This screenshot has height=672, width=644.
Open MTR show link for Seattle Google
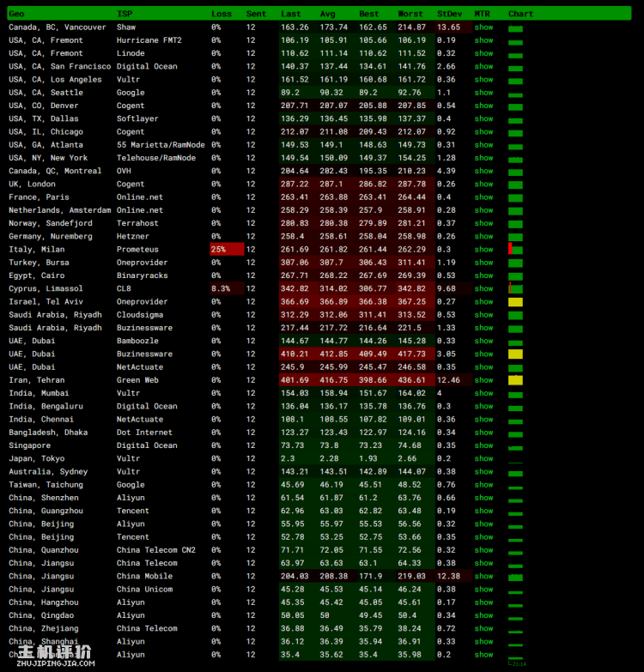(x=483, y=93)
